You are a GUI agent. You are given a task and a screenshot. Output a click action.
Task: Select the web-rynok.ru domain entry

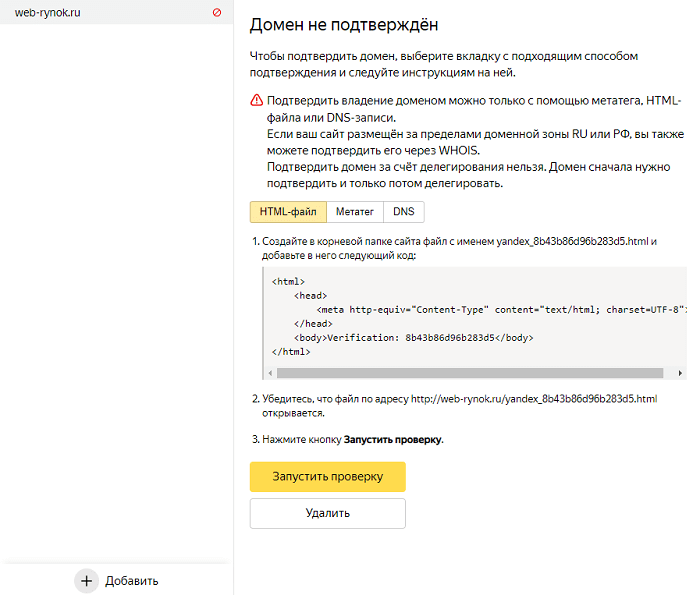pos(116,12)
